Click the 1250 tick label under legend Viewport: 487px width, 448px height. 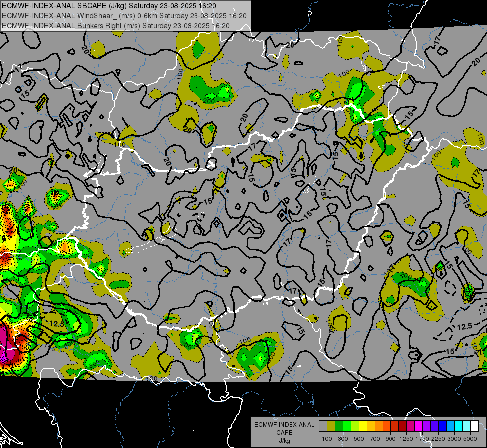click(406, 439)
